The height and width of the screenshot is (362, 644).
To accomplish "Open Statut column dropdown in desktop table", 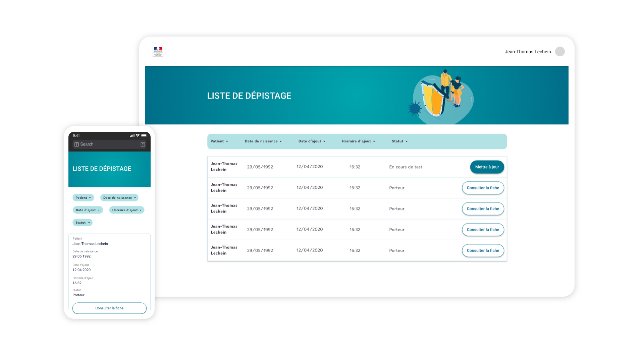I will click(400, 141).
